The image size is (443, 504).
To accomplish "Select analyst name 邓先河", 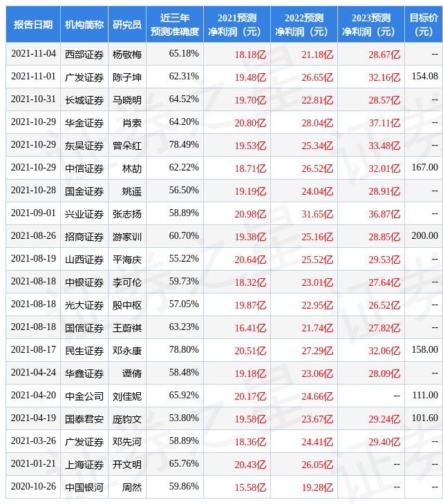I will [x=127, y=442].
